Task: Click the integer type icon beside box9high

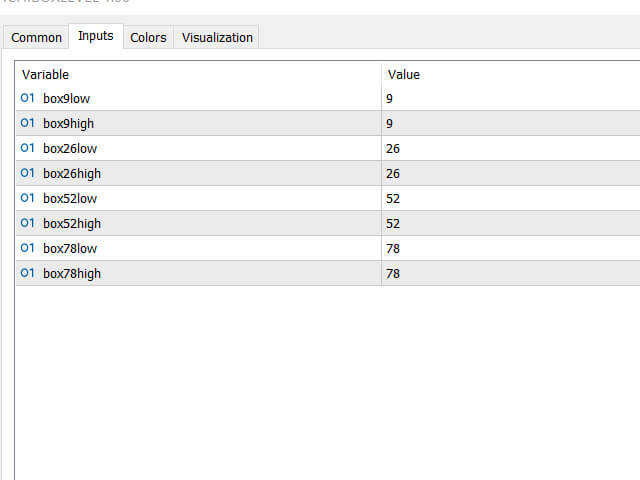Action: [x=27, y=123]
